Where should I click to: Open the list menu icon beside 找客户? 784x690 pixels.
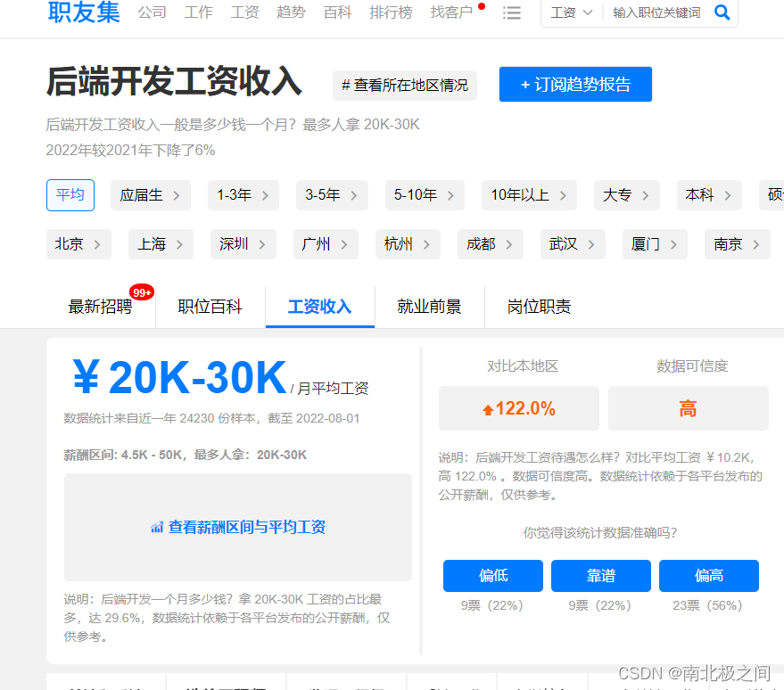tap(511, 13)
